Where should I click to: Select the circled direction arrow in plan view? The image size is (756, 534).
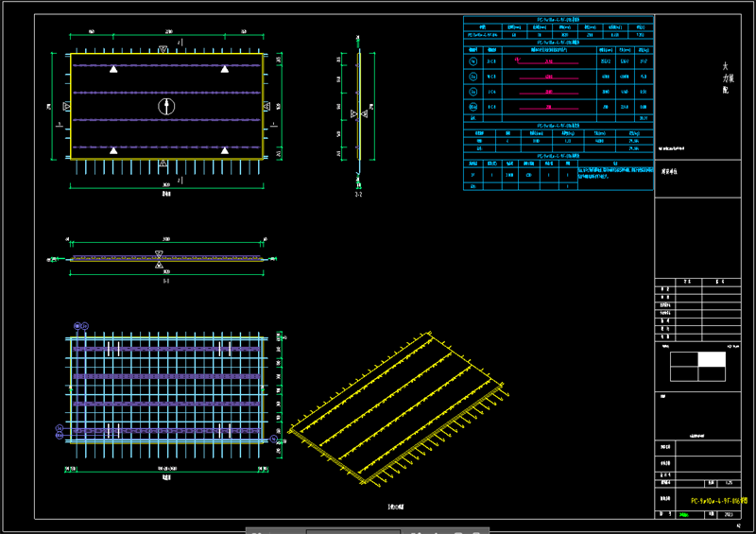(x=166, y=106)
